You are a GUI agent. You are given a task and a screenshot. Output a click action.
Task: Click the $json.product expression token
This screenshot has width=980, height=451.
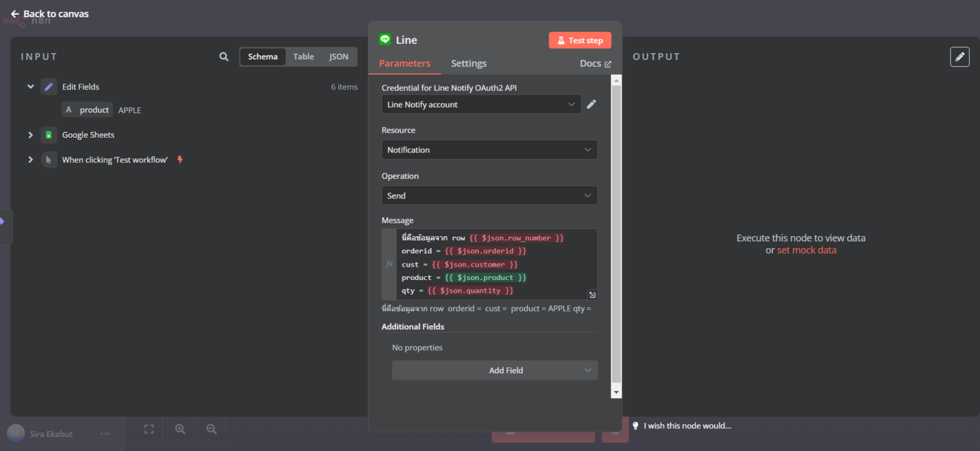tap(486, 277)
